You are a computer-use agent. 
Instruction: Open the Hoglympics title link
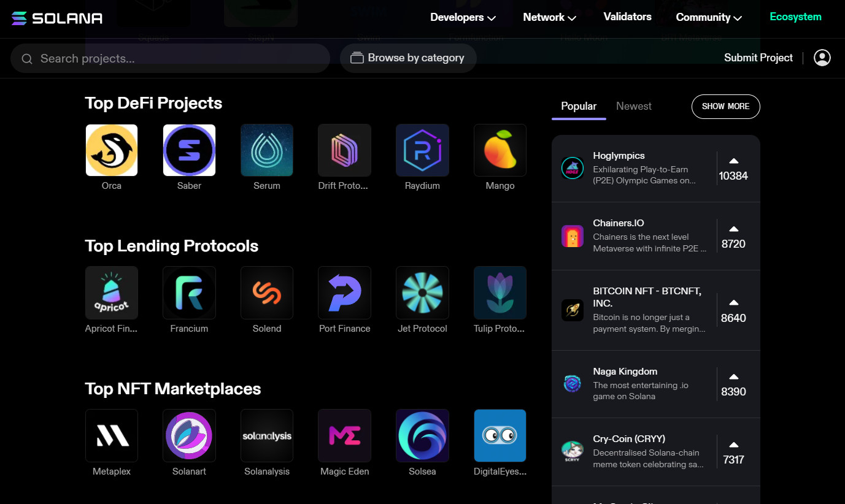[x=619, y=156]
